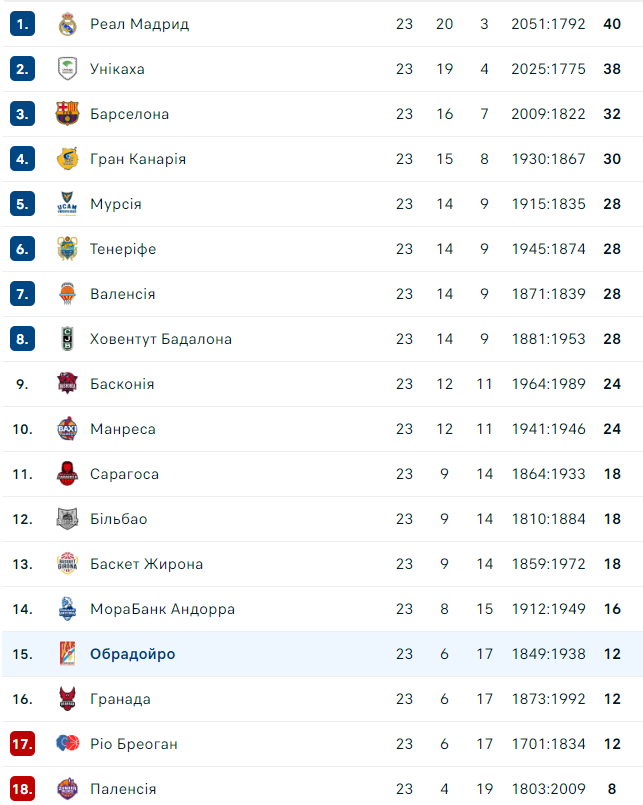Click the Joventut Badalona team logo
643x805 pixels.
pyautogui.click(x=67, y=339)
